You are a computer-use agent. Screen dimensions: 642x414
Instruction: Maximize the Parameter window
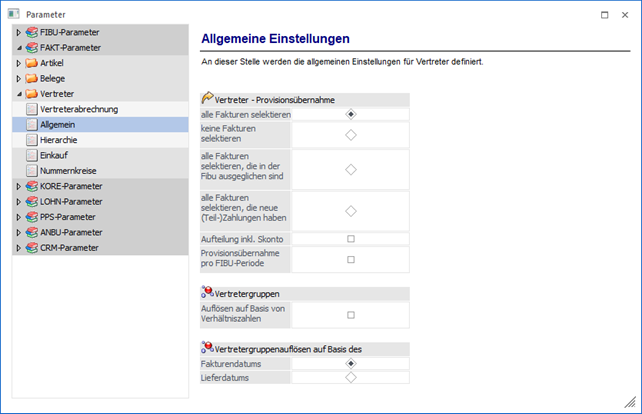coord(604,14)
